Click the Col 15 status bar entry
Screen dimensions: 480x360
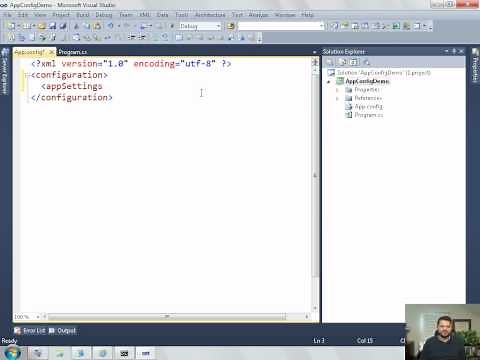click(x=365, y=341)
